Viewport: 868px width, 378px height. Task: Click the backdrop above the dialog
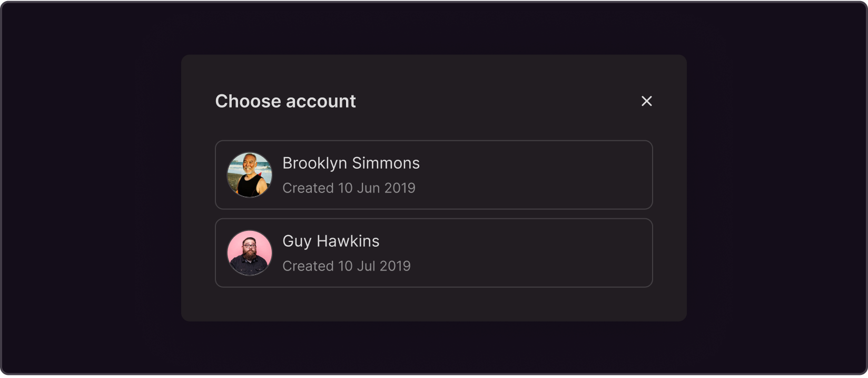[x=434, y=27]
